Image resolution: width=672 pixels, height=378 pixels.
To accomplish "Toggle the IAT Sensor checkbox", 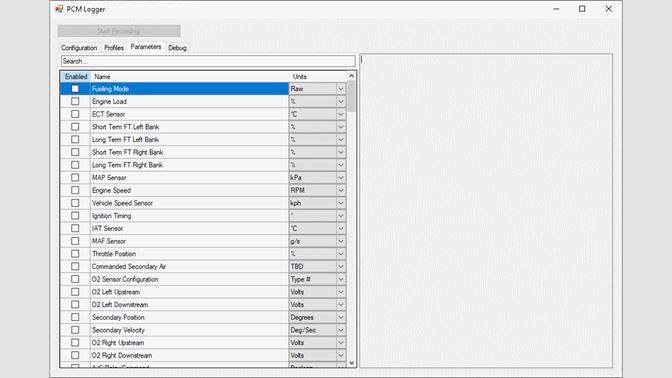I will pos(75,228).
